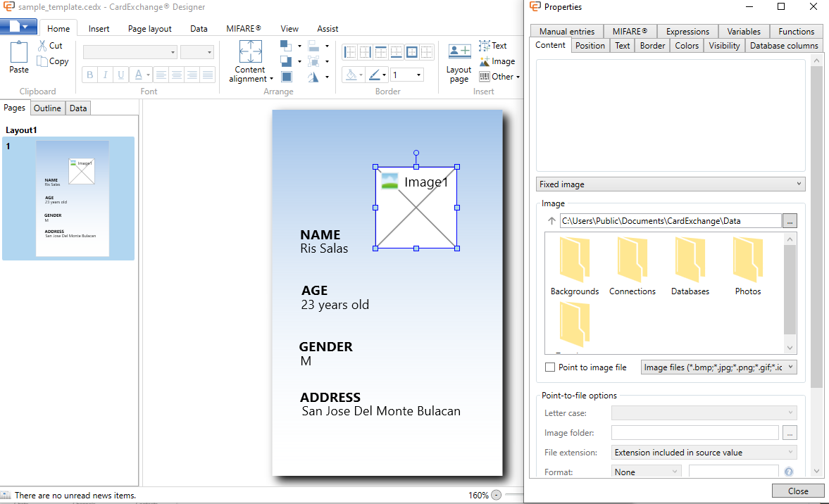
Task: Switch to the Page layout ribbon tab
Action: 149,29
